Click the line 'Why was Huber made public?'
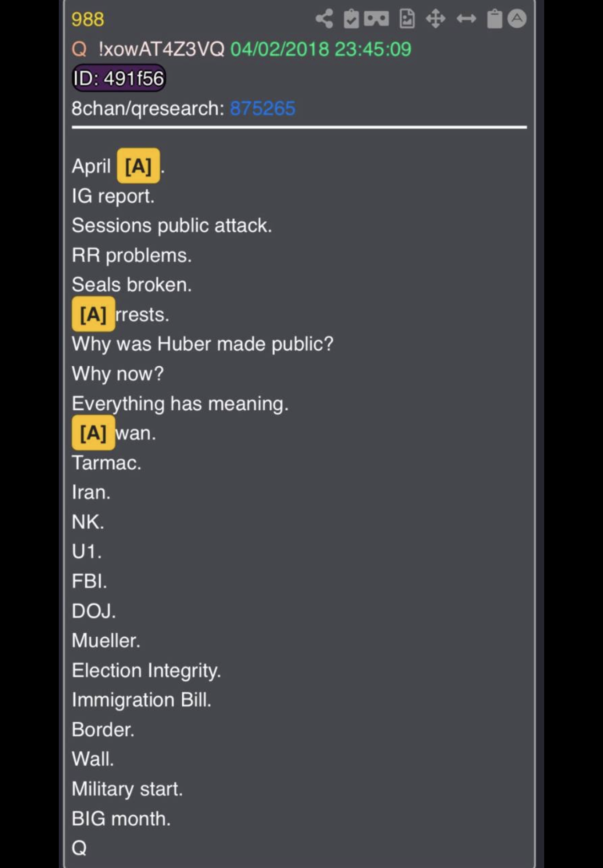The image size is (603, 868). click(203, 344)
